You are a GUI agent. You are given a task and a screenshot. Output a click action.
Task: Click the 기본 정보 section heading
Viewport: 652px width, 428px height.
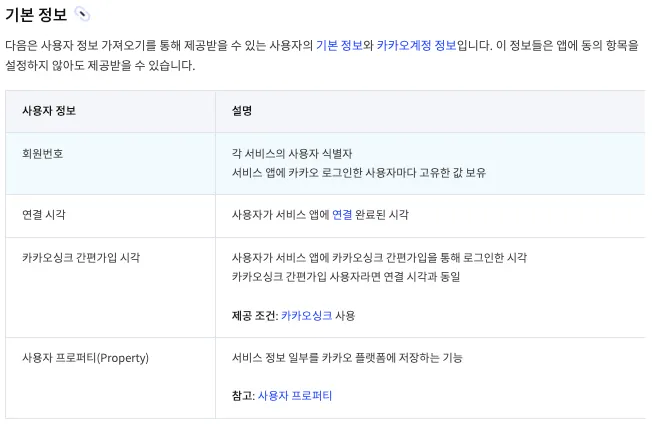[36, 15]
